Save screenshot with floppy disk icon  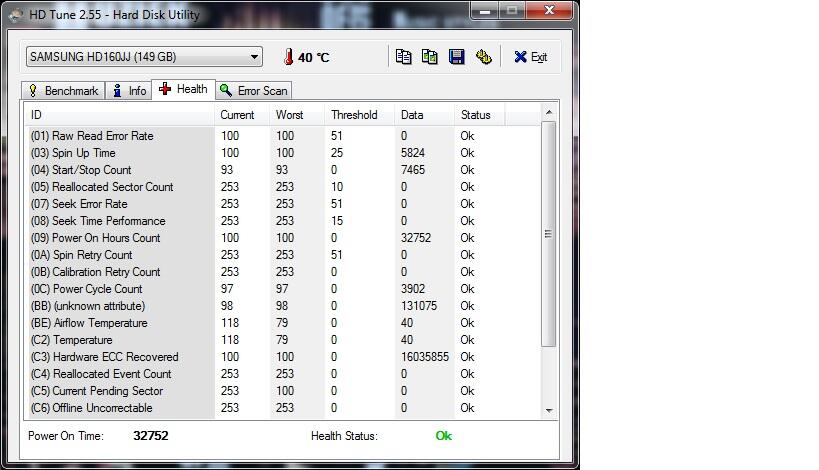click(457, 57)
